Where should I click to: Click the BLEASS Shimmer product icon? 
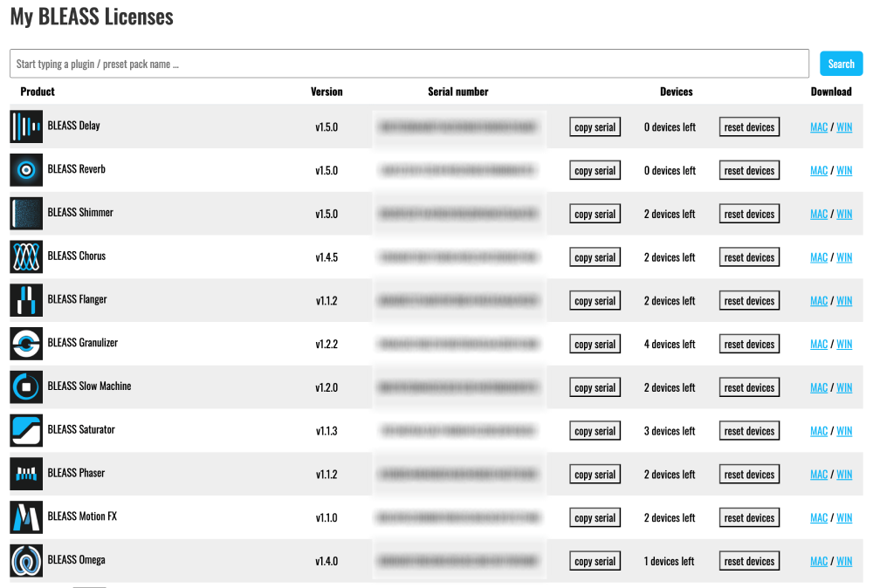[x=26, y=214]
